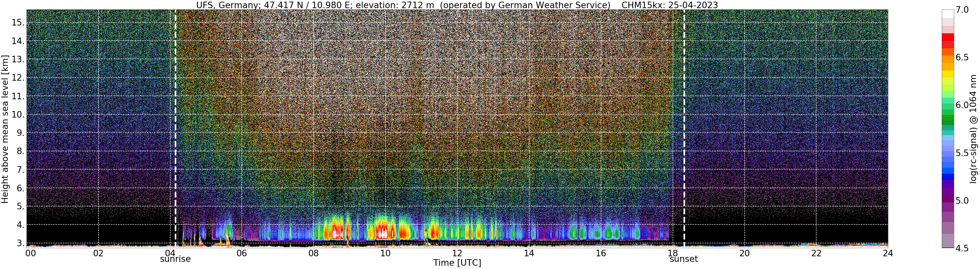Click the 'log(rc-signal) @ 1064 nm' colorbar label

(973, 129)
